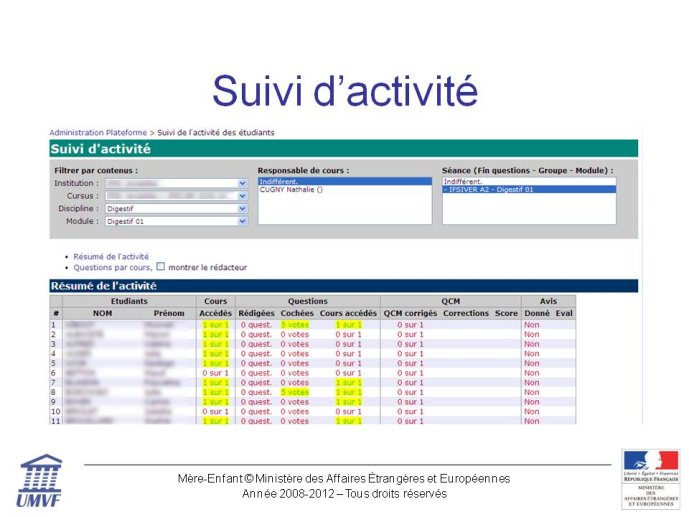
Task: Click the Score column header
Action: pos(506,313)
